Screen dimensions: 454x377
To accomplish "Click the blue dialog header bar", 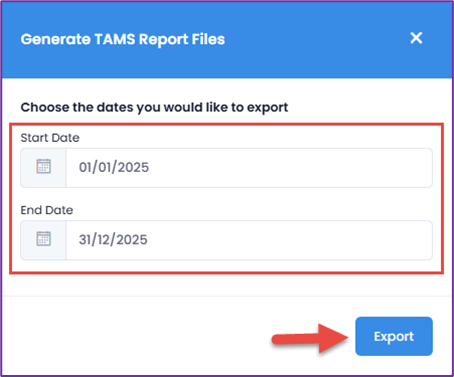I will (227, 39).
